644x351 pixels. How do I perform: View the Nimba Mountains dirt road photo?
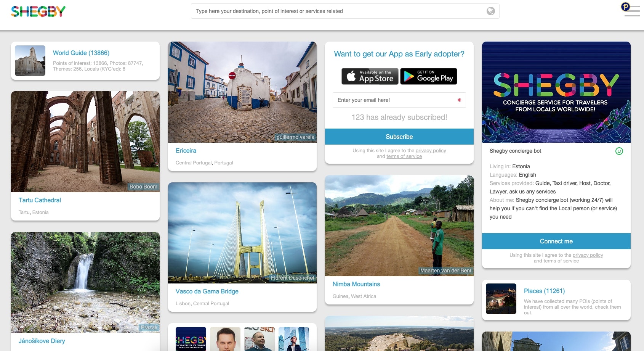click(x=399, y=225)
